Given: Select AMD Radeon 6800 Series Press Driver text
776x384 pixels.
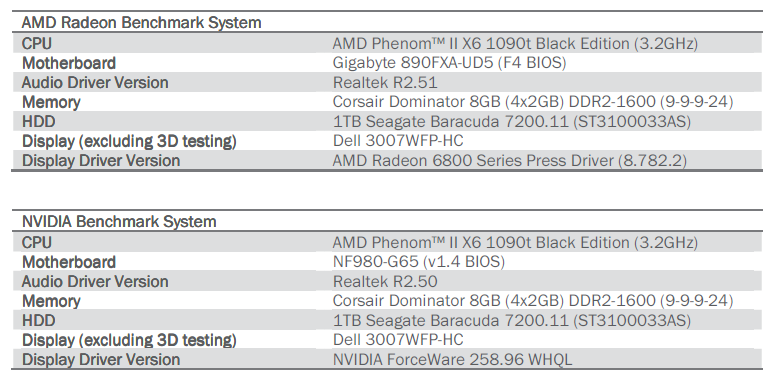Looking at the screenshot, I should click(510, 161).
